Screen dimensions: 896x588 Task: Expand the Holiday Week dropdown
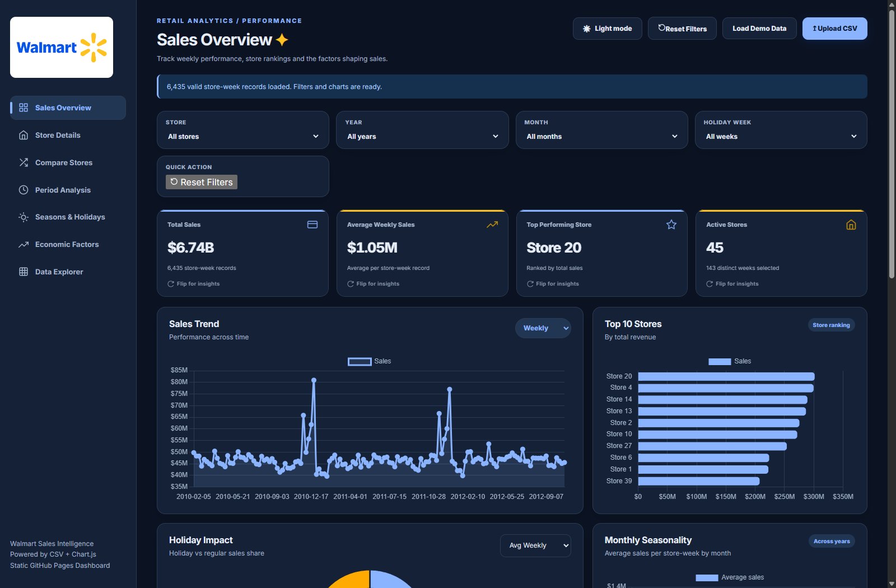(x=781, y=136)
